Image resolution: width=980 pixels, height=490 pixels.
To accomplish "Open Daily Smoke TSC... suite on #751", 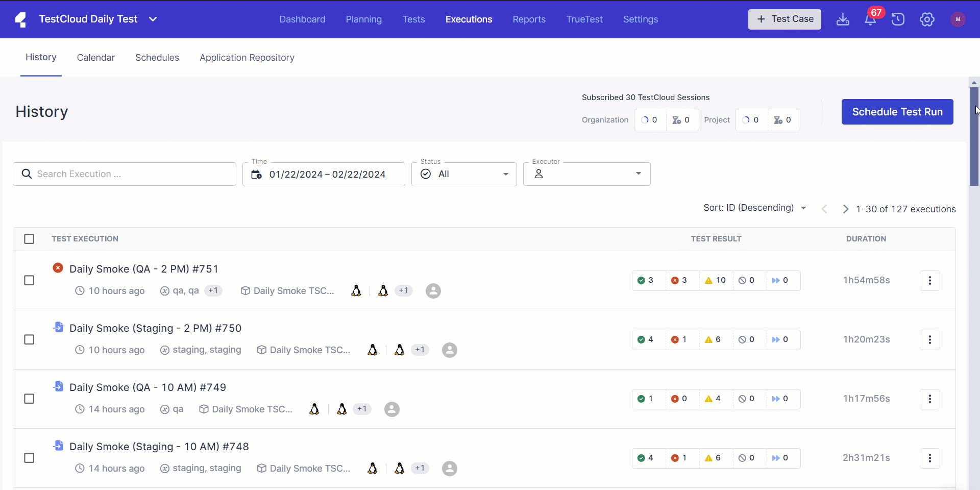I will click(x=287, y=291).
